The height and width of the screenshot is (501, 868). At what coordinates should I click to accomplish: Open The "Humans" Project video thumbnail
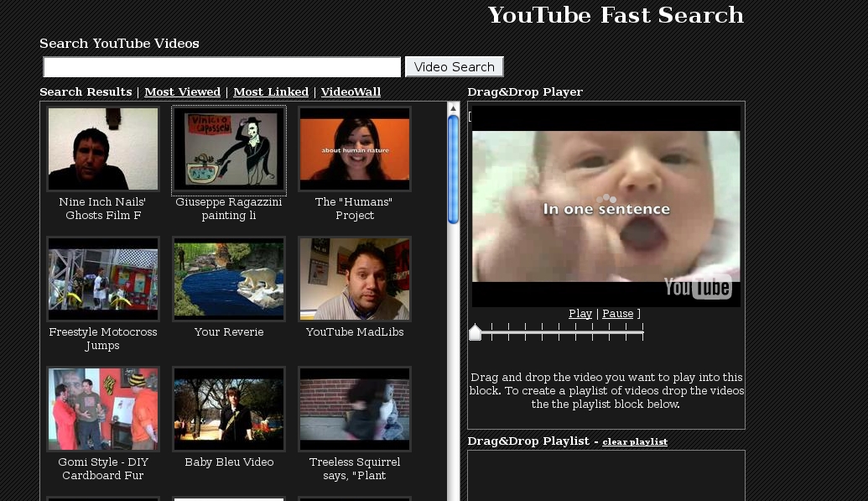355,149
